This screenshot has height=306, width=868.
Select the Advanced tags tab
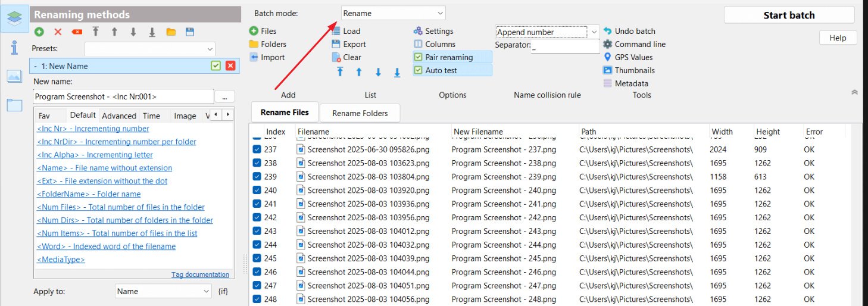(118, 116)
